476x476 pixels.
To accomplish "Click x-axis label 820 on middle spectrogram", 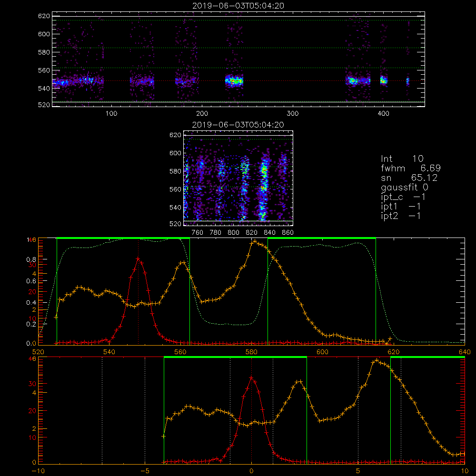I will click(x=252, y=233).
